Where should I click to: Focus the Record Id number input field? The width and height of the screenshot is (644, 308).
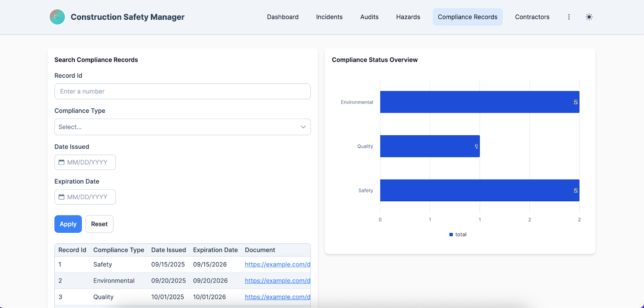coord(182,91)
